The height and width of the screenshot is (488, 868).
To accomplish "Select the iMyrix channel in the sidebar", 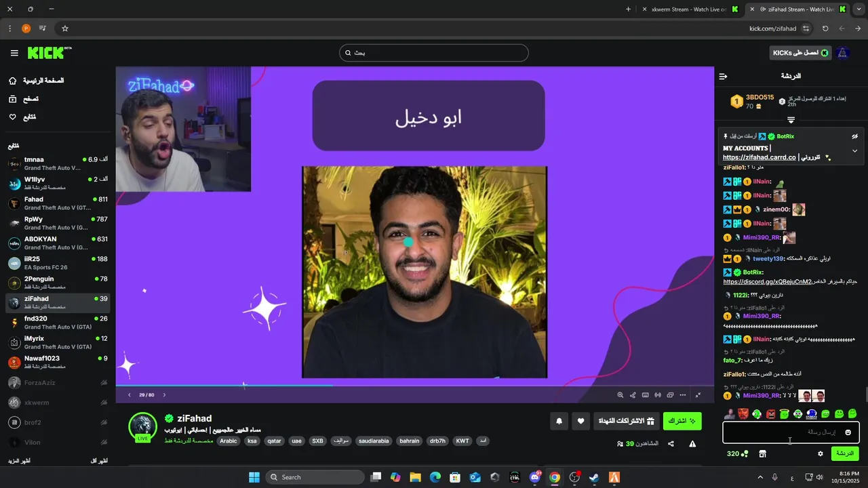I will coord(58,342).
